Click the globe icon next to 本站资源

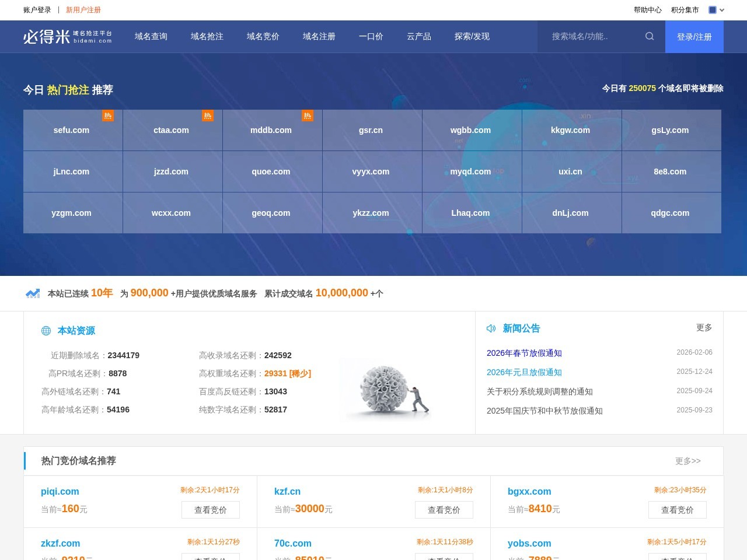(46, 331)
